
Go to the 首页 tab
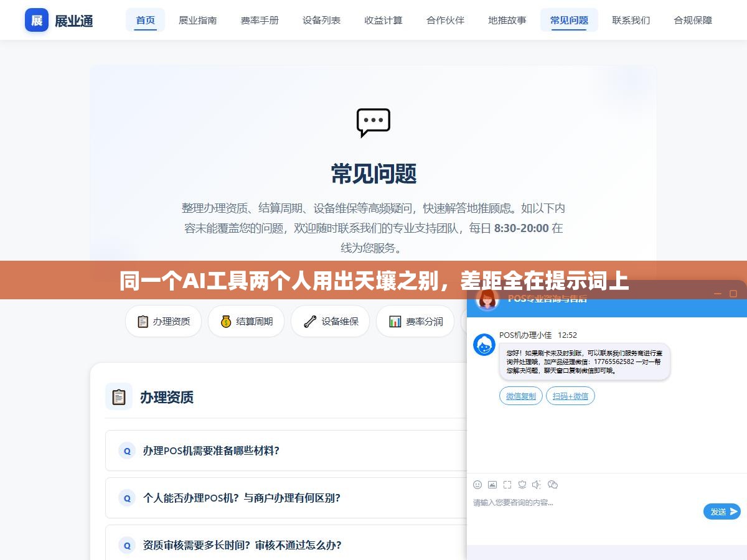146,20
